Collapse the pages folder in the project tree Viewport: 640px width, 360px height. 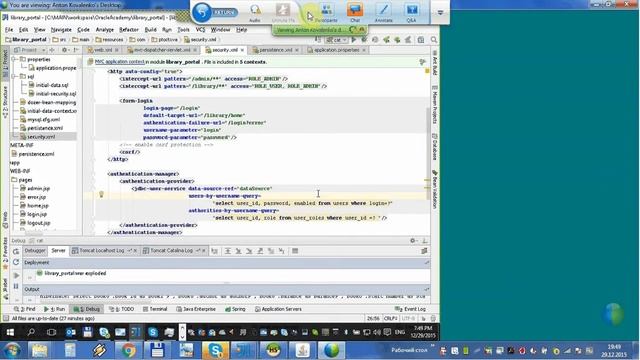pyautogui.click(x=14, y=180)
